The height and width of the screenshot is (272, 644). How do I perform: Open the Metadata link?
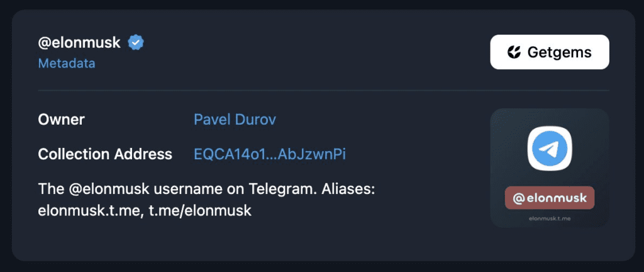pos(67,64)
